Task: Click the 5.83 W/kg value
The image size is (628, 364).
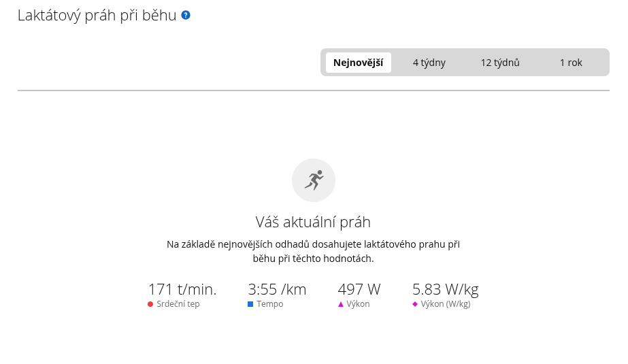Action: click(x=446, y=289)
